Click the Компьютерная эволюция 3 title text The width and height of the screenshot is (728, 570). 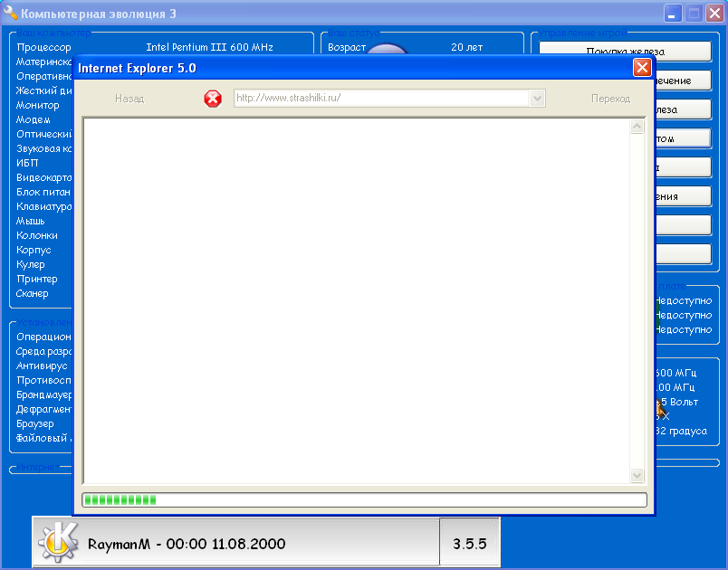coord(99,14)
